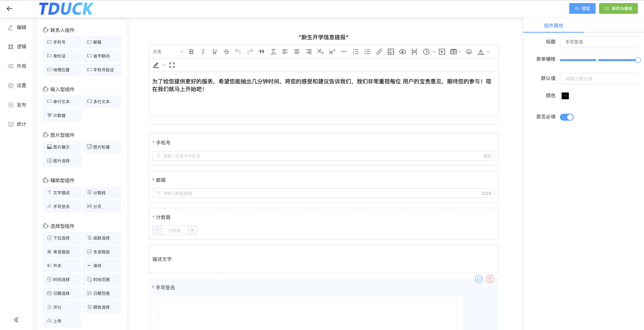The image size is (644, 330).
Task: Delete the 手写签名 form component
Action: coord(490,279)
